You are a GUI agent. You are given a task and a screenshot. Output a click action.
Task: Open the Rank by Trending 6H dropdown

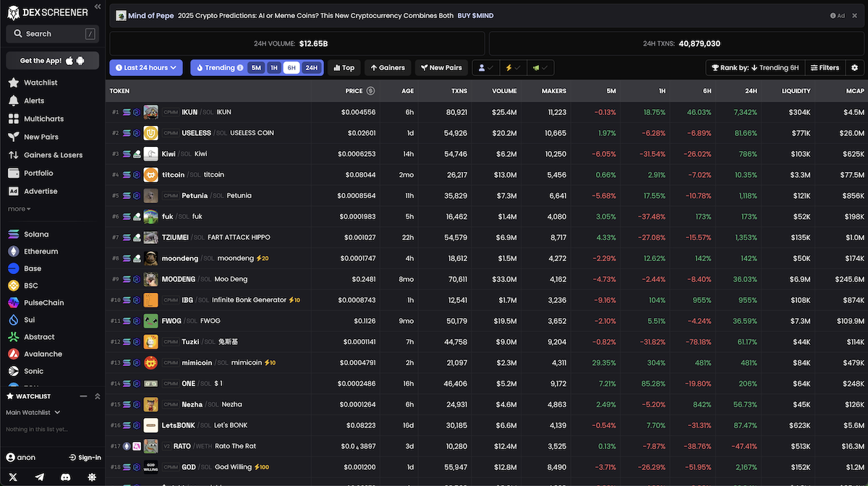point(755,67)
